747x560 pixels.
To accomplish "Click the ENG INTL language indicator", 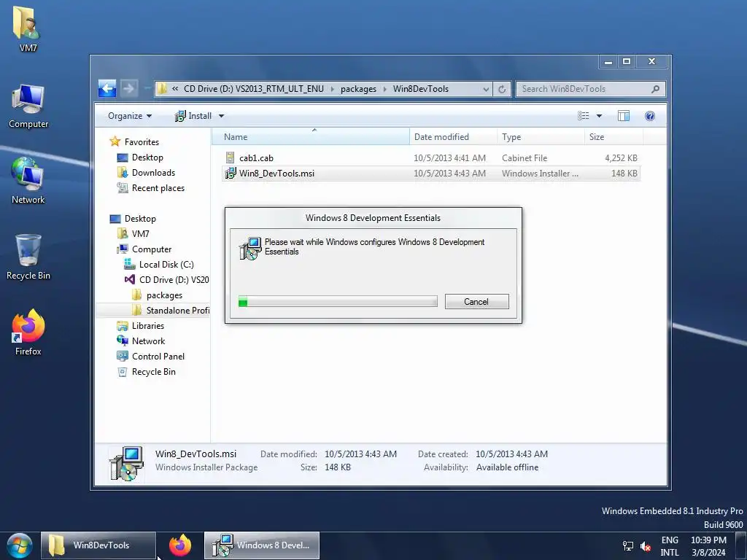I will click(670, 545).
